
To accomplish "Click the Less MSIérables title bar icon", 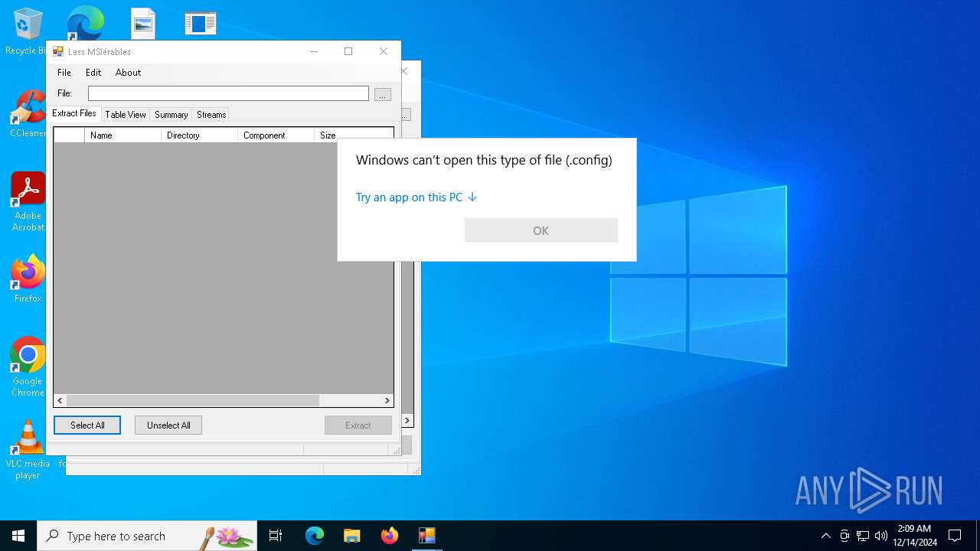I will click(58, 51).
